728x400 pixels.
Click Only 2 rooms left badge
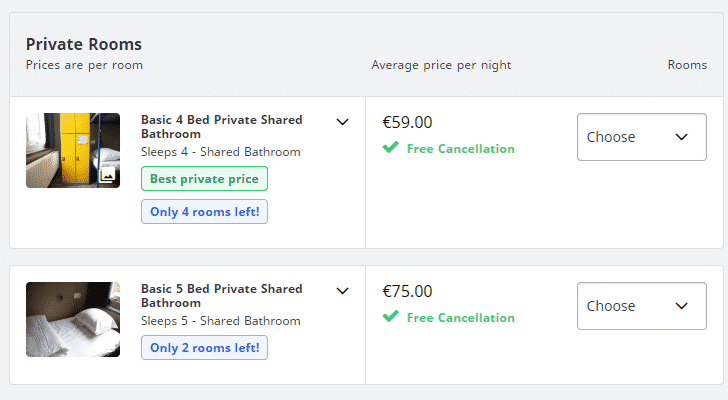(x=204, y=348)
